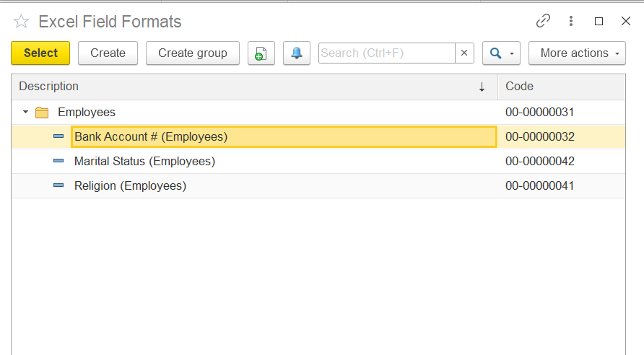
Task: Open the magnifier search dropdown
Action: click(501, 53)
